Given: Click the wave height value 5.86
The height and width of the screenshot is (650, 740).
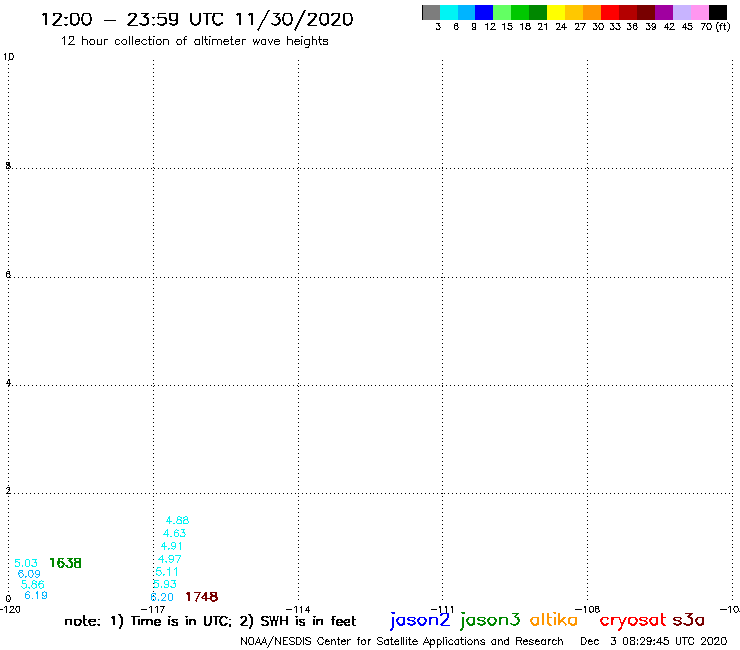Looking at the screenshot, I should pyautogui.click(x=33, y=584).
